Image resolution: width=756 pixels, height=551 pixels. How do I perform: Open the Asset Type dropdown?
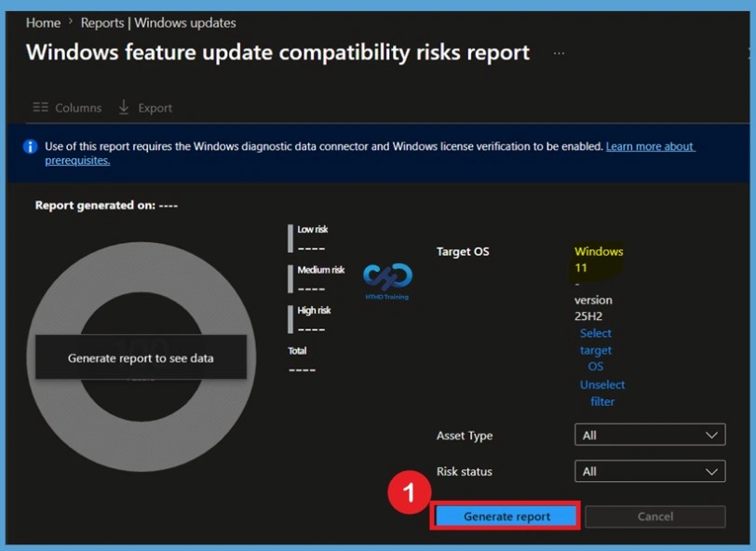(x=650, y=435)
